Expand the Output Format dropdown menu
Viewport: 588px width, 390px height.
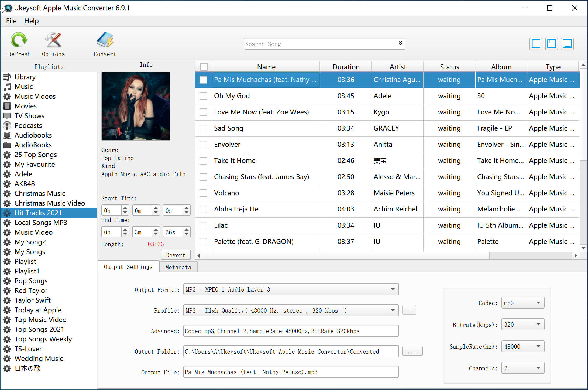tap(391, 289)
